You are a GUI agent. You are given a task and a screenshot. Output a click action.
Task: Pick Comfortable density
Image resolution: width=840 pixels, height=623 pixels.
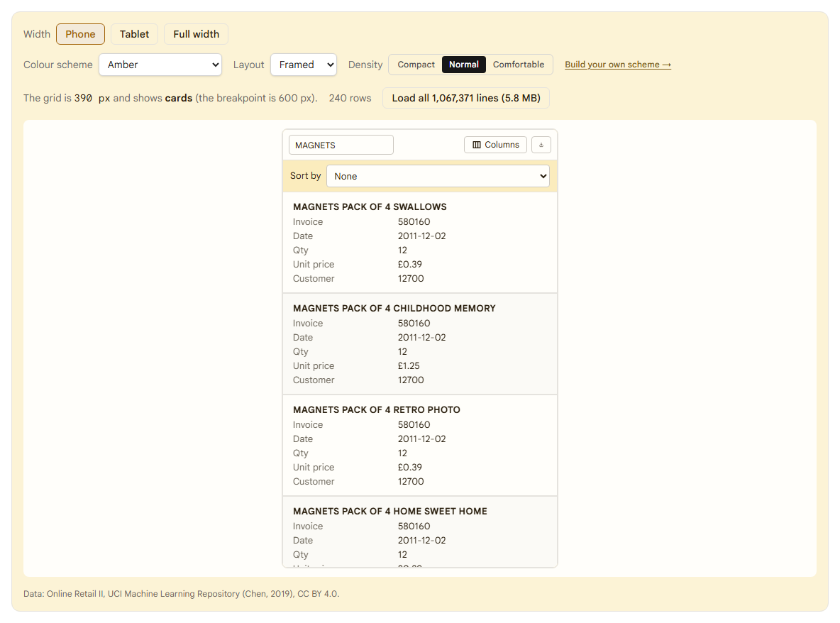point(519,65)
